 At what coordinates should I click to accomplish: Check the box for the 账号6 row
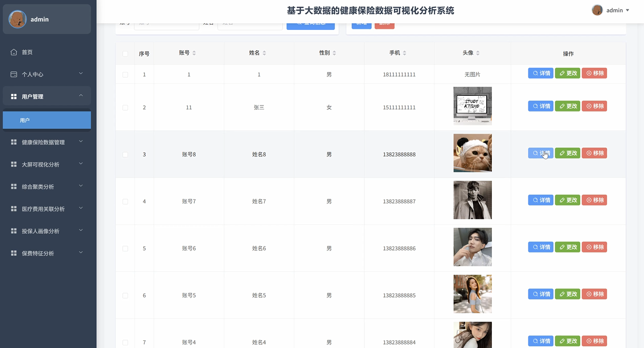coord(125,249)
